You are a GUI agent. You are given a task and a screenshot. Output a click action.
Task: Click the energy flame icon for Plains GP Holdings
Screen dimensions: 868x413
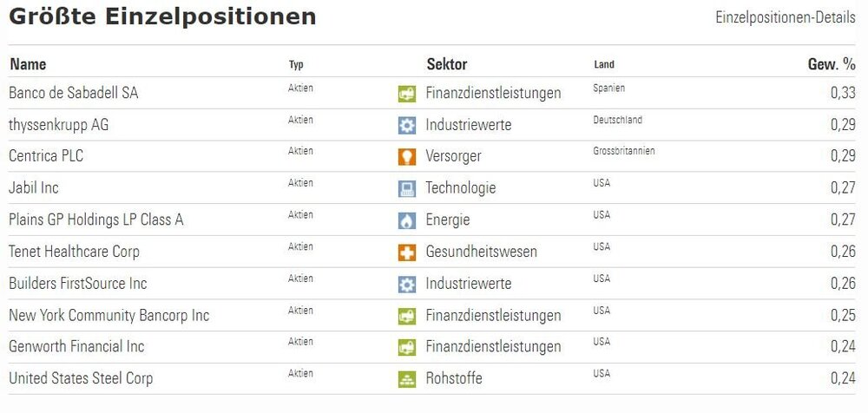coord(406,220)
